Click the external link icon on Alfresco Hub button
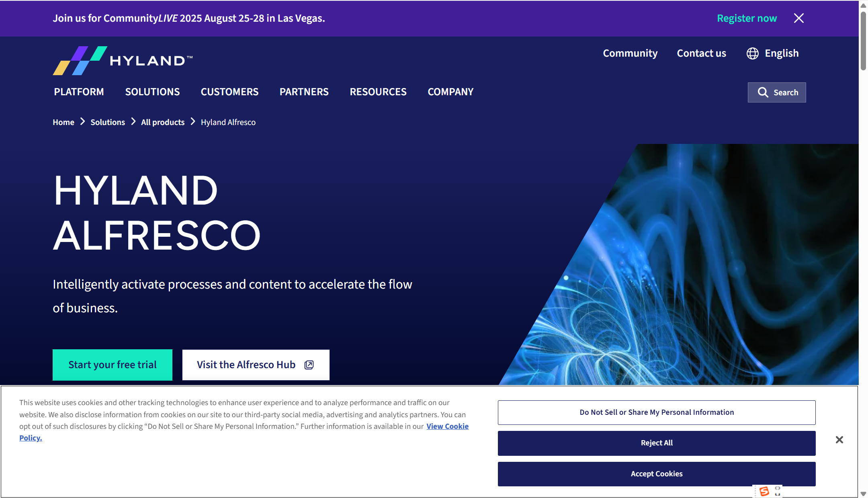This screenshot has width=868, height=498. 309,365
